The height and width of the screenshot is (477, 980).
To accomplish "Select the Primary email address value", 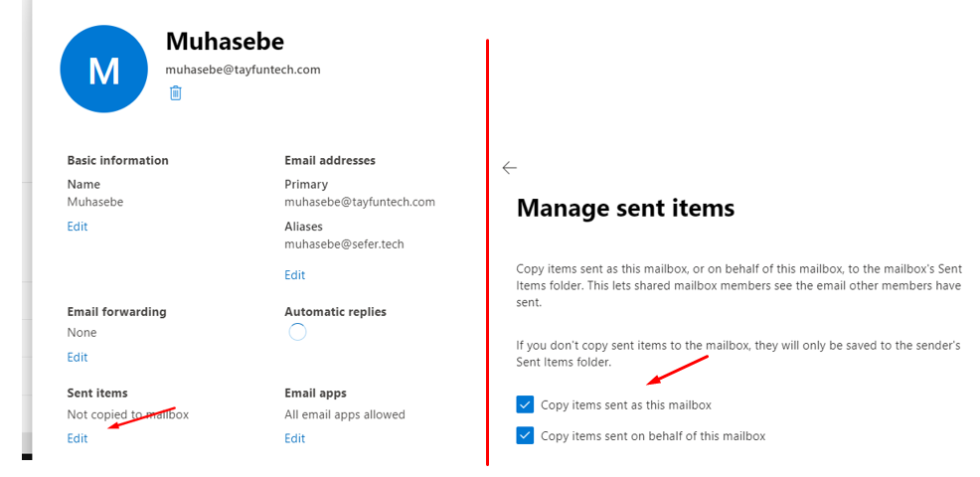I will pos(360,202).
